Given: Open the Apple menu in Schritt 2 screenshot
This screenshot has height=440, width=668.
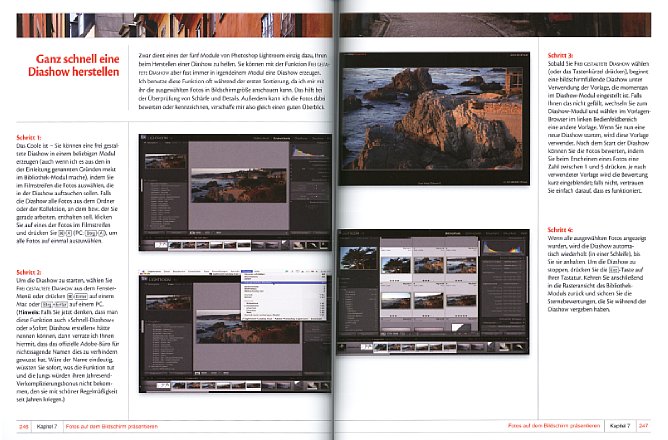Looking at the screenshot, I should 144,271.
